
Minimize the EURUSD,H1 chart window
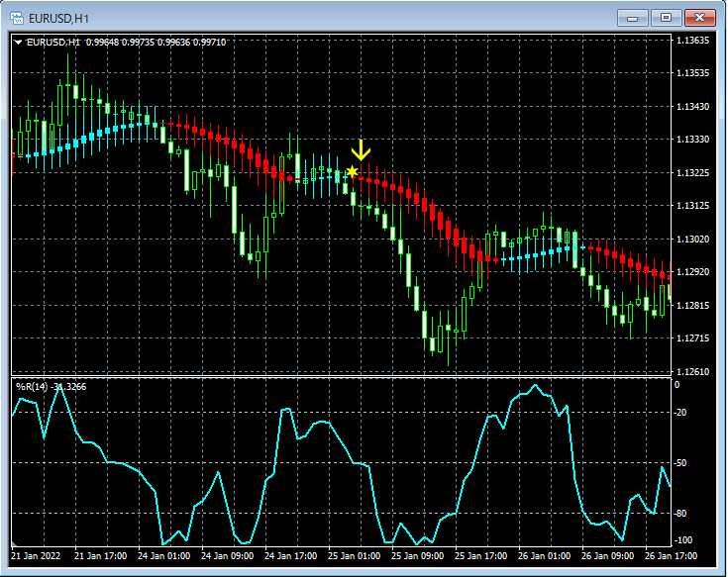pos(632,18)
